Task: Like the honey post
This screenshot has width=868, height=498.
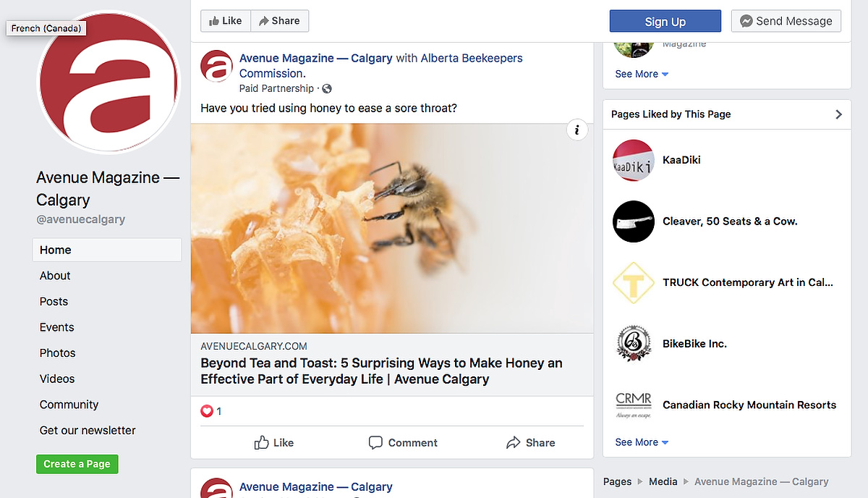Action: click(x=274, y=442)
